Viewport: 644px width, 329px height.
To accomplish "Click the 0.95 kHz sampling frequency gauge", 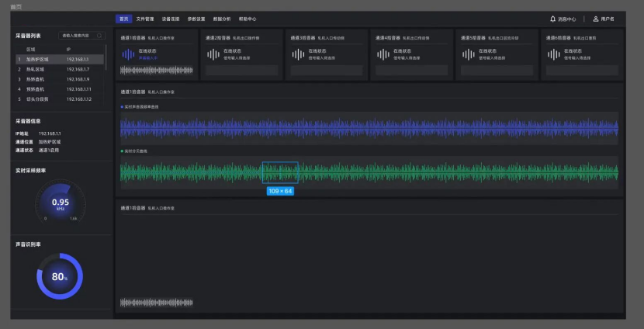I will pyautogui.click(x=60, y=203).
